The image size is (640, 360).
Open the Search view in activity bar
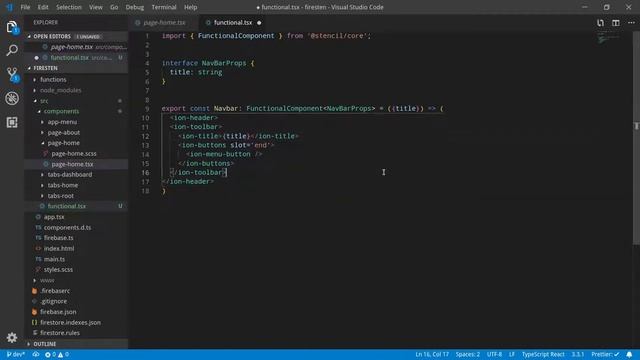click(x=12, y=51)
